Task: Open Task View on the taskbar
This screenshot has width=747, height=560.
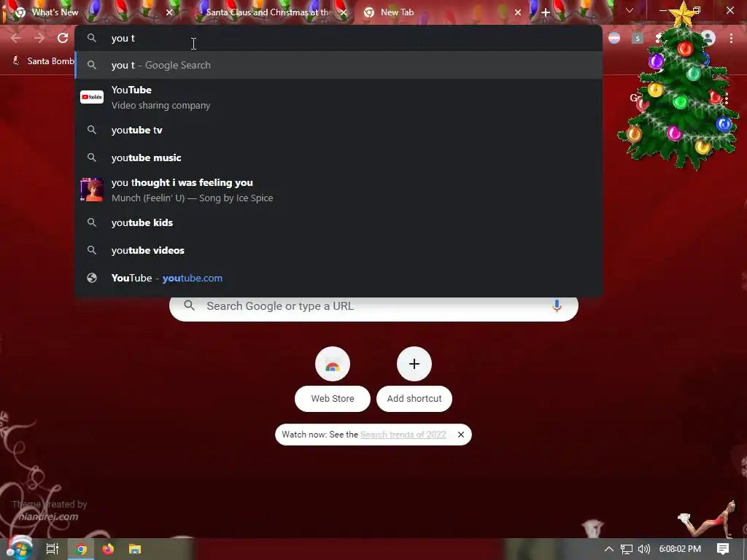Action: [x=53, y=549]
